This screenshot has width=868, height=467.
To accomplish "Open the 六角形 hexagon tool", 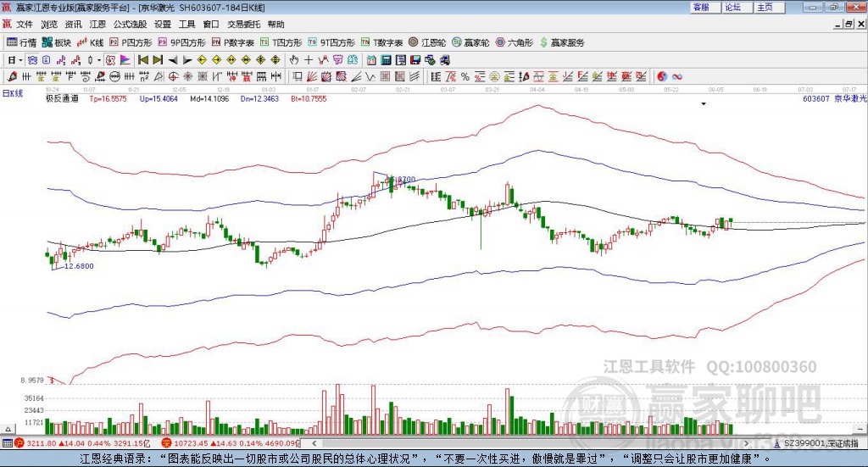I will click(515, 42).
